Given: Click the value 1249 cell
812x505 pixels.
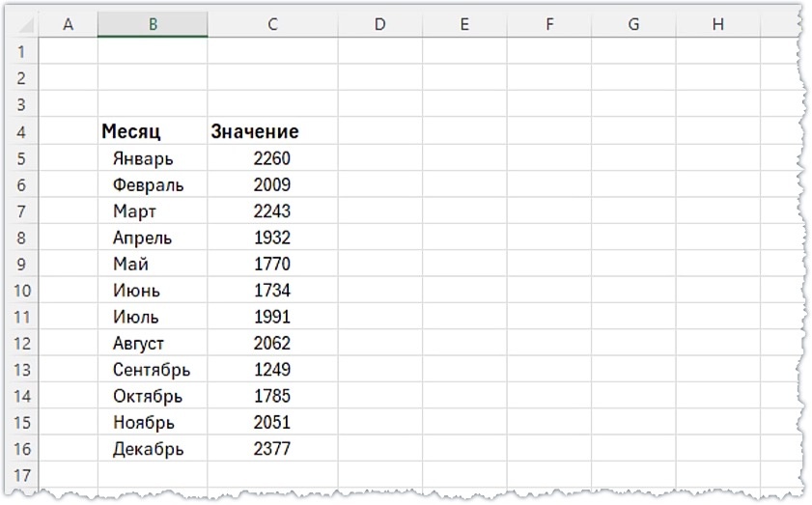Looking at the screenshot, I should click(273, 369).
